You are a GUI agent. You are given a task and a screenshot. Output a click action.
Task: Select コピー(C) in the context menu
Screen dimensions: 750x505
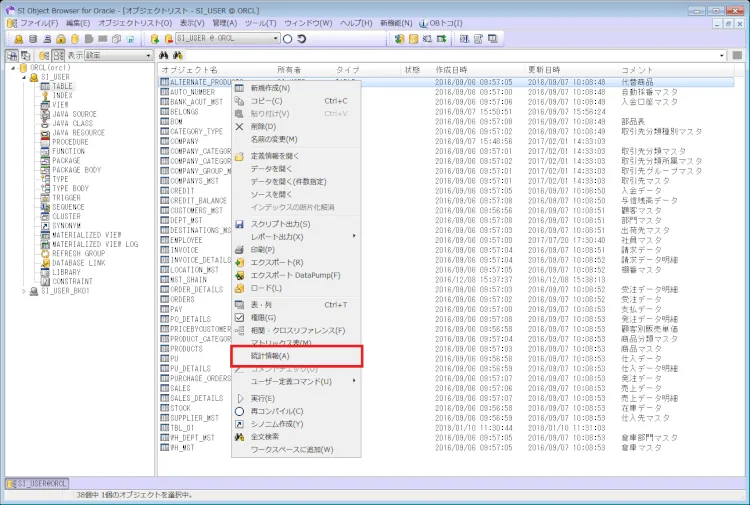pos(296,101)
